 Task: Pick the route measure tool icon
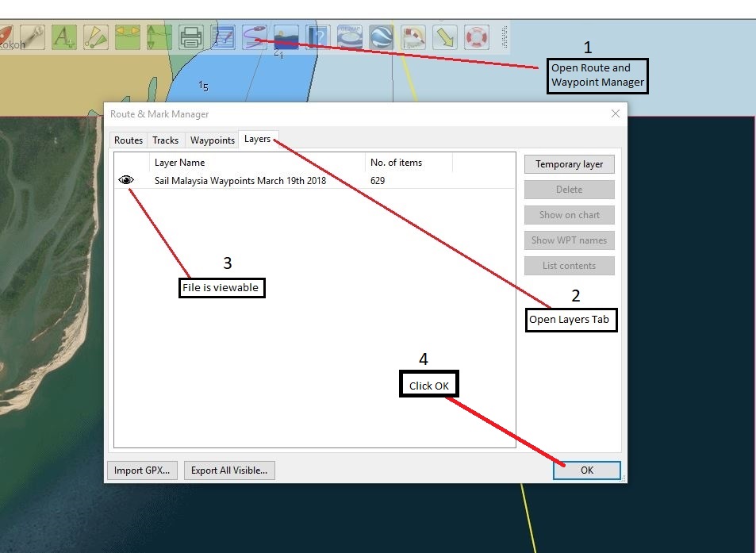(x=95, y=36)
